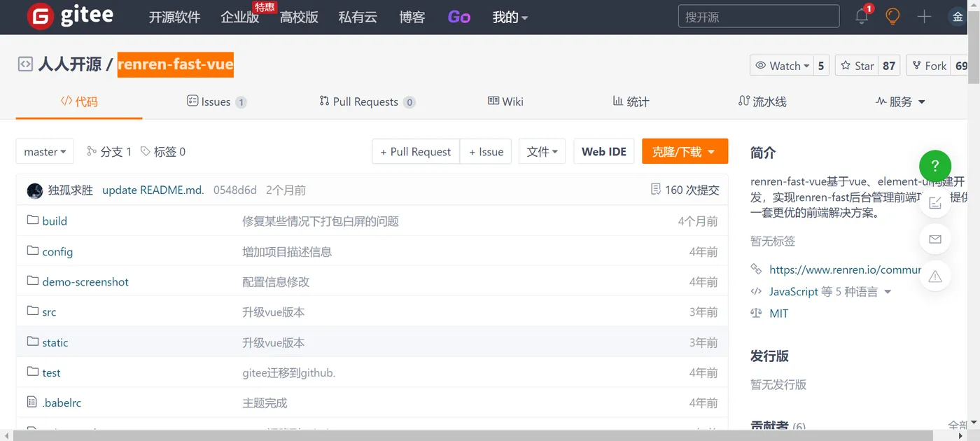
Task: Click the test folder icon
Action: click(x=32, y=372)
